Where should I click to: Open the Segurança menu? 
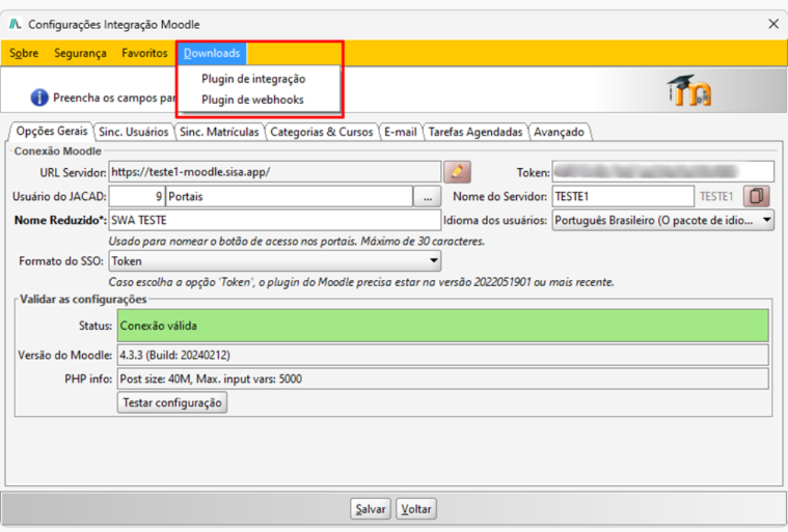80,53
